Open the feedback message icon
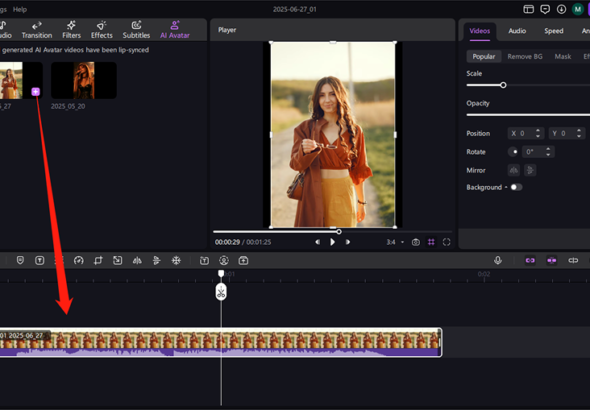Screen dimensions: 590x410 (x=544, y=9)
